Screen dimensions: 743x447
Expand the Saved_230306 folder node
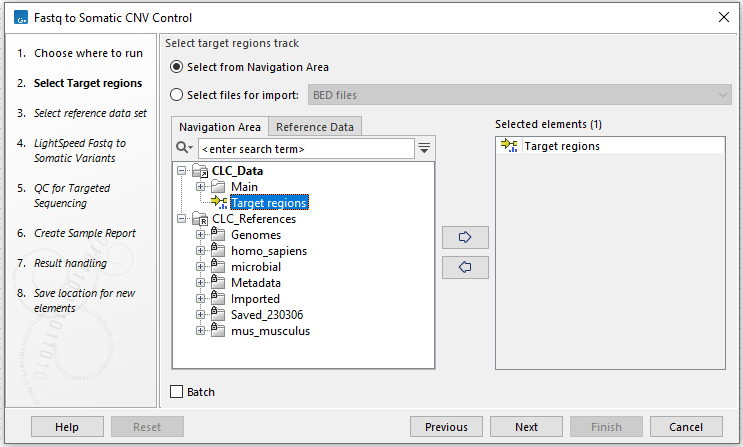click(200, 315)
